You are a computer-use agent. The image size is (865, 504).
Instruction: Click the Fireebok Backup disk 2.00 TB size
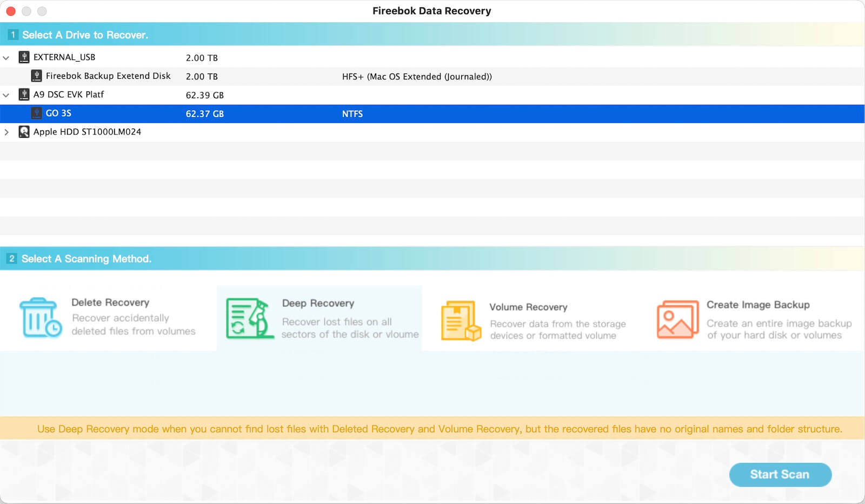click(202, 77)
